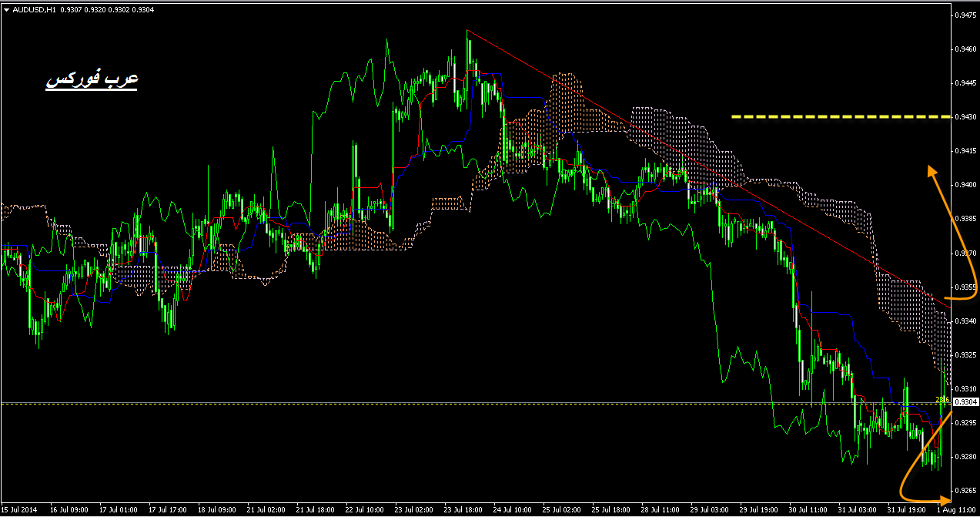Click the AUDUSD,H1 chart title text
The width and height of the screenshot is (980, 517).
pos(34,9)
